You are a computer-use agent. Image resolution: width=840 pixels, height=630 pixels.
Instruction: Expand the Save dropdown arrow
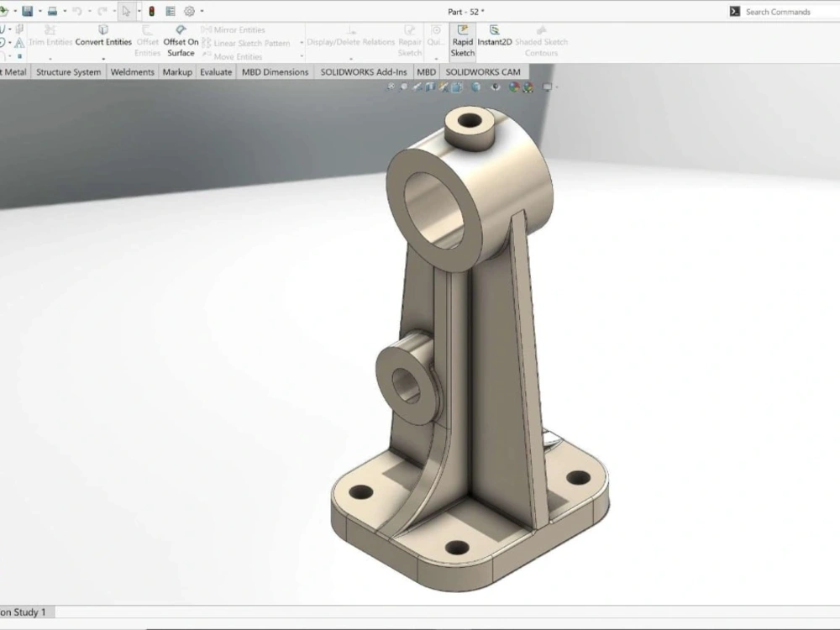coord(39,11)
